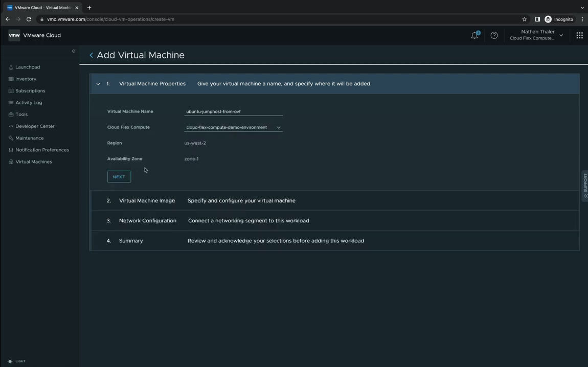The width and height of the screenshot is (588, 367).
Task: Open the Chrome three-dot menu
Action: [582, 19]
